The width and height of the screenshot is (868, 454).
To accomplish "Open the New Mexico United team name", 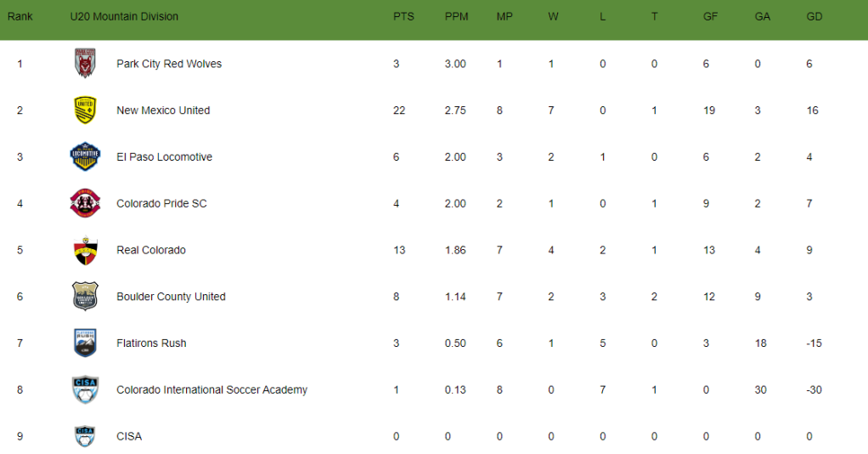I will click(x=163, y=111).
